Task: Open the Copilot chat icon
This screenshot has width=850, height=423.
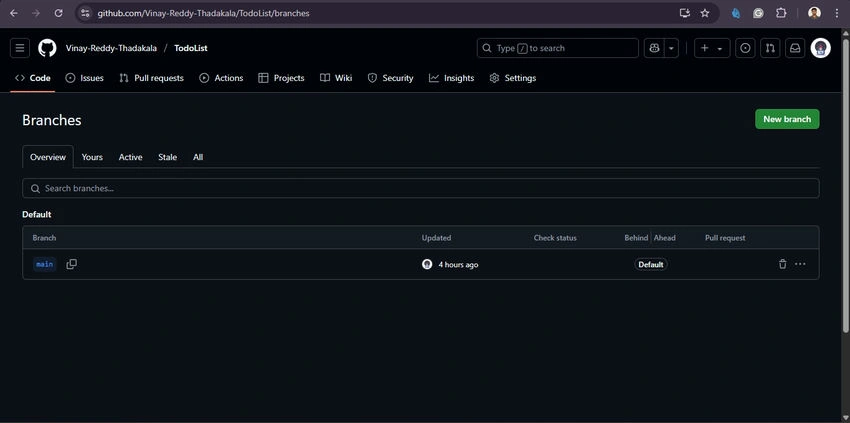Action: [x=654, y=48]
